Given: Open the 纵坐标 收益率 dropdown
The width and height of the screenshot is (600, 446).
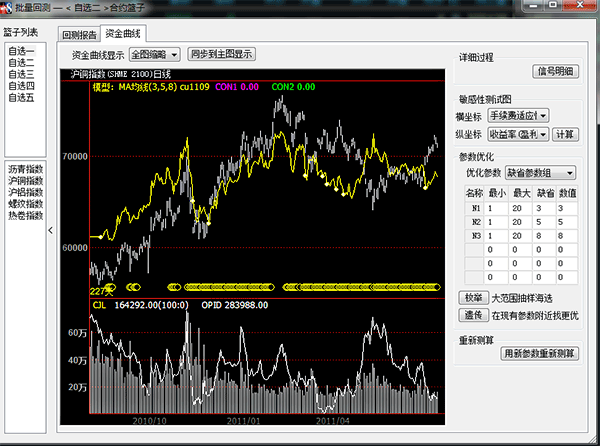Looking at the screenshot, I should pyautogui.click(x=519, y=134).
